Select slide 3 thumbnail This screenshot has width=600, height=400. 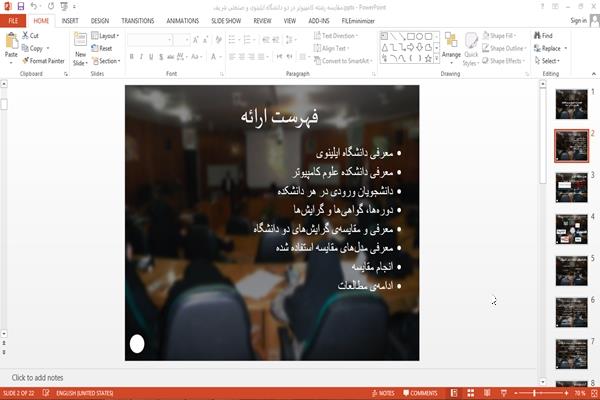[x=572, y=188]
